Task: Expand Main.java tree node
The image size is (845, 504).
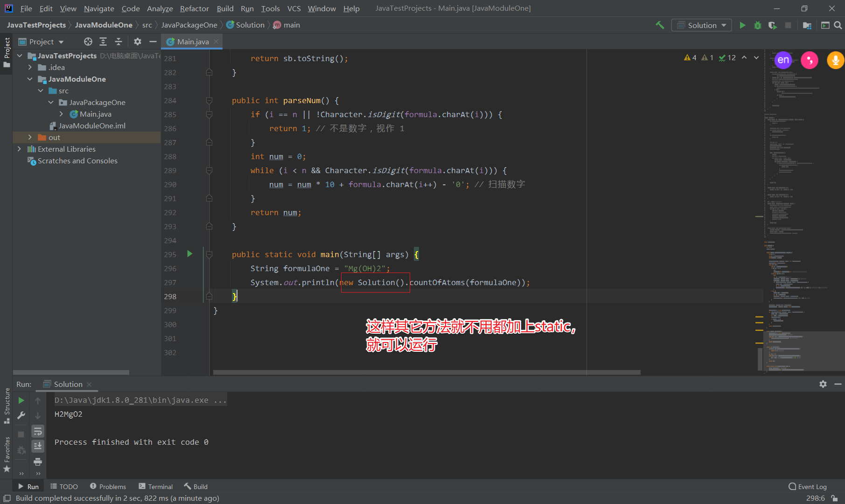Action: pyautogui.click(x=61, y=114)
